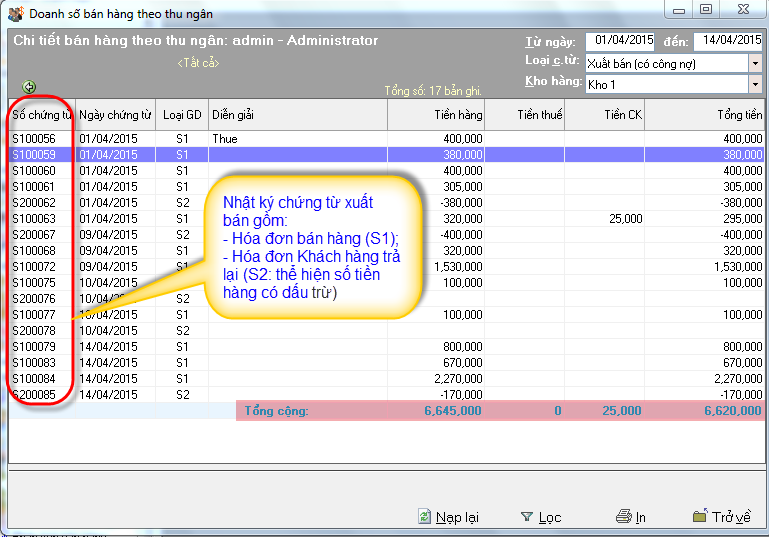Click the application icon in title bar
The image size is (769, 537).
(15, 14)
